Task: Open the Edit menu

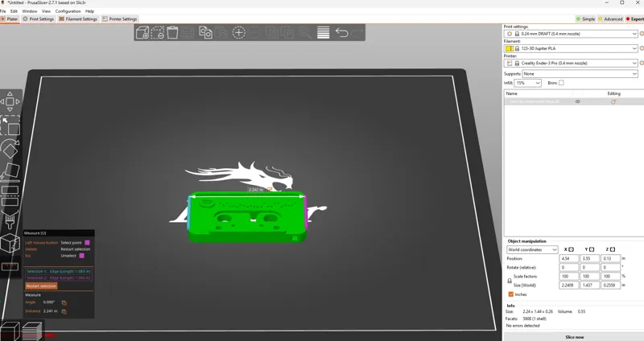Action: coord(14,11)
